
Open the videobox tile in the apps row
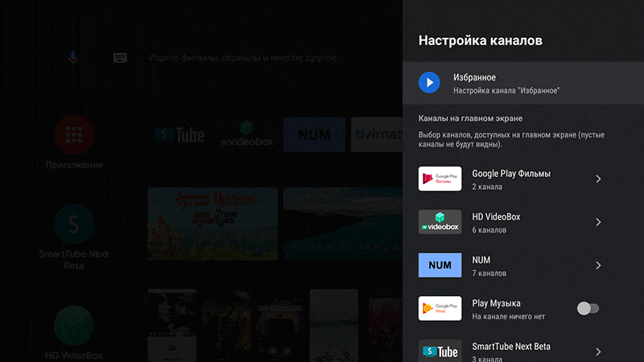(246, 134)
